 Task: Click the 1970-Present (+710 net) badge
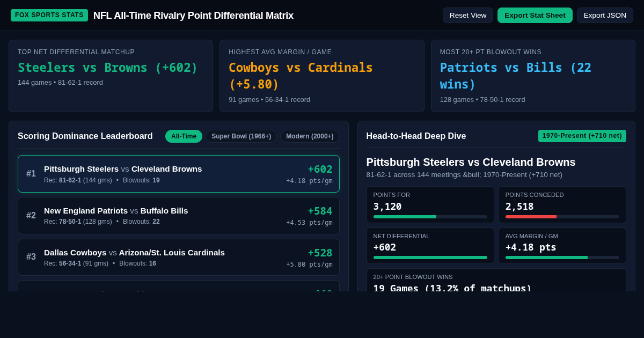point(582,136)
